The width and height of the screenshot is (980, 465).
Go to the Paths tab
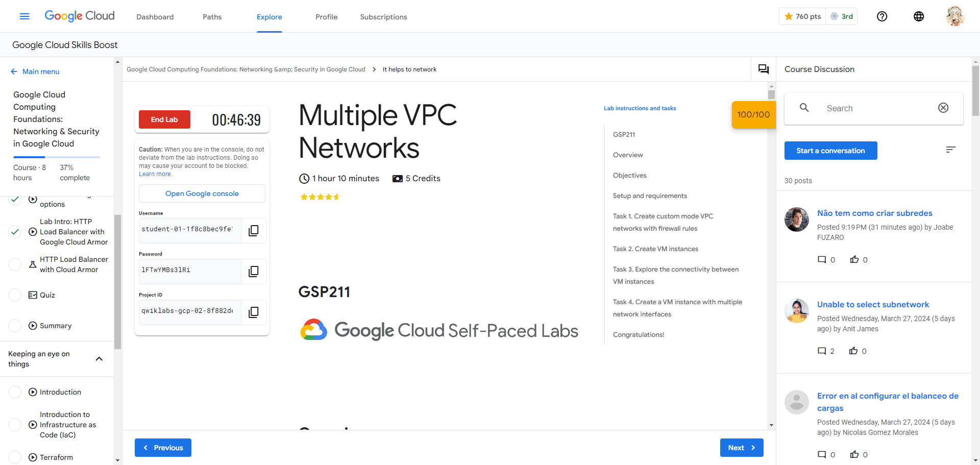click(x=212, y=17)
